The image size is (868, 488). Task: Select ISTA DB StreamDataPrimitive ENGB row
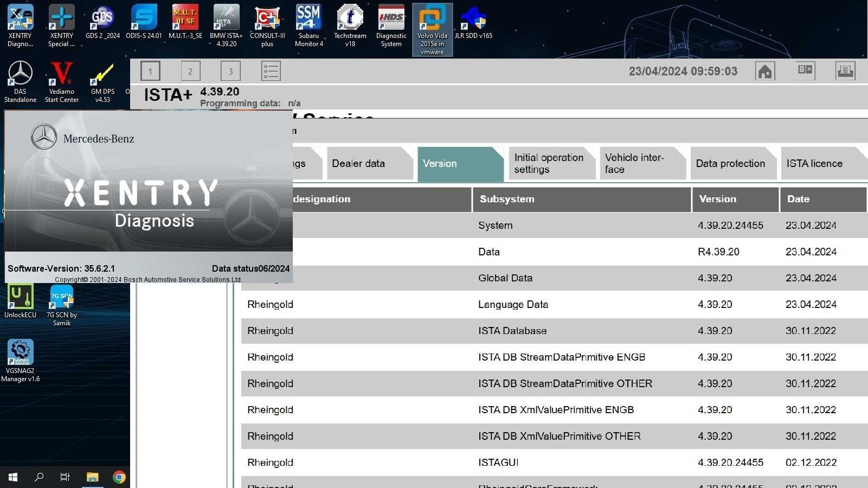click(554, 357)
